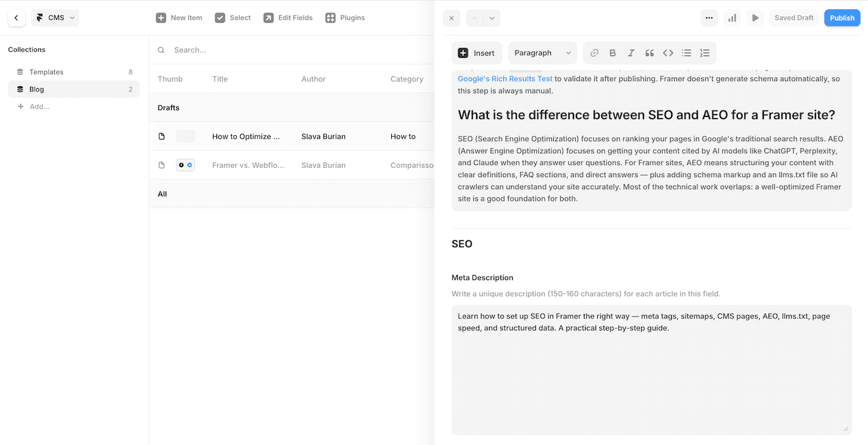Open the analytics bar chart view
The height and width of the screenshot is (445, 868).
(732, 18)
